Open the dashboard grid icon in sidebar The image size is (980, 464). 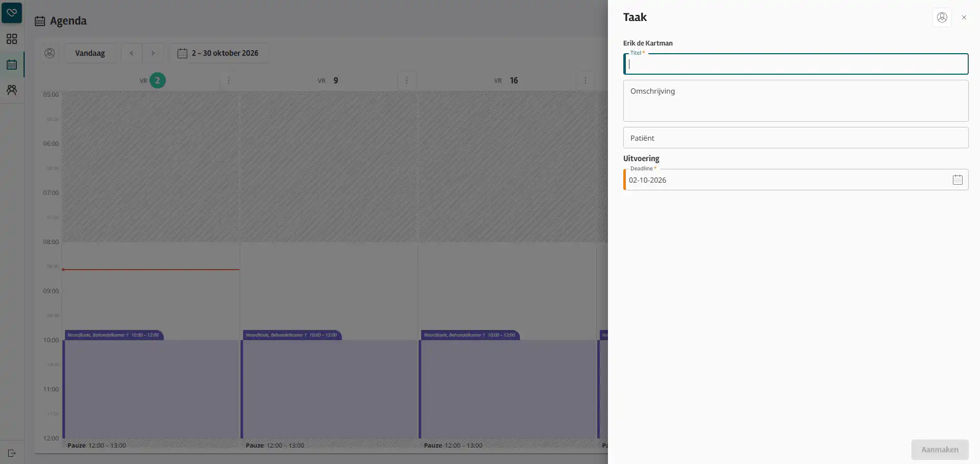point(12,39)
